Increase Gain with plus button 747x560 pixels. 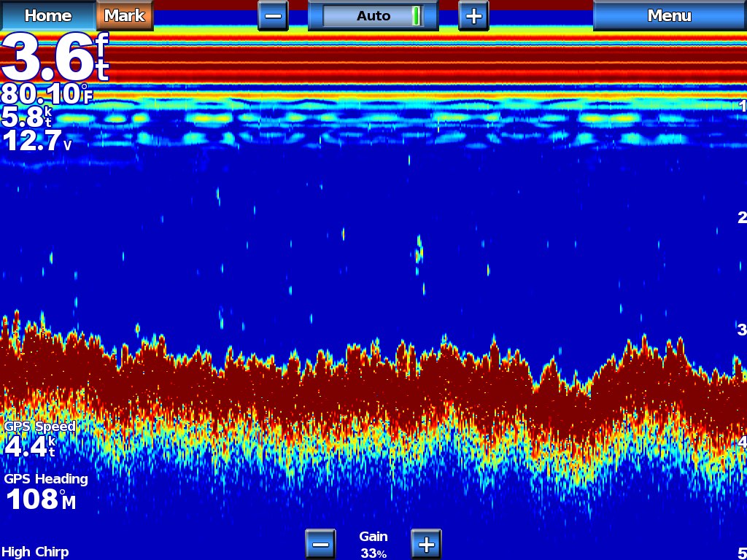pyautogui.click(x=426, y=544)
